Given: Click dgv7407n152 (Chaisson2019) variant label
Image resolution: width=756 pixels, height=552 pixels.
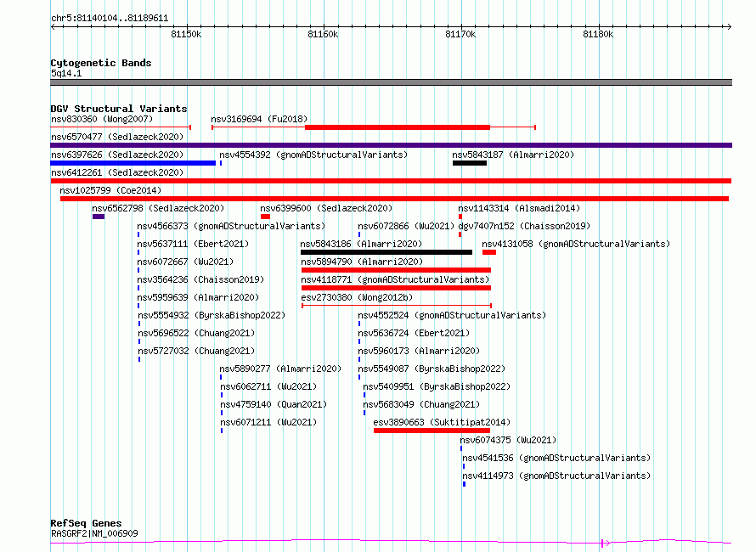Looking at the screenshot, I should tap(524, 226).
